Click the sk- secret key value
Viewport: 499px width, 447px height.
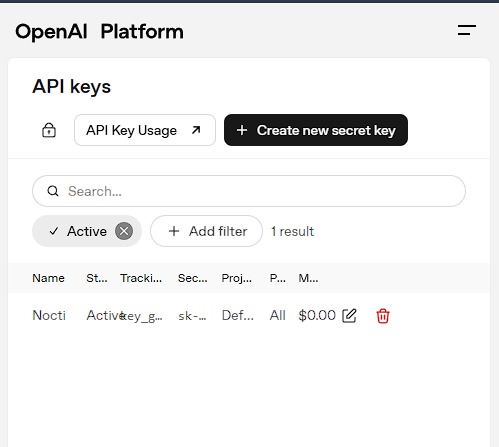(x=192, y=316)
